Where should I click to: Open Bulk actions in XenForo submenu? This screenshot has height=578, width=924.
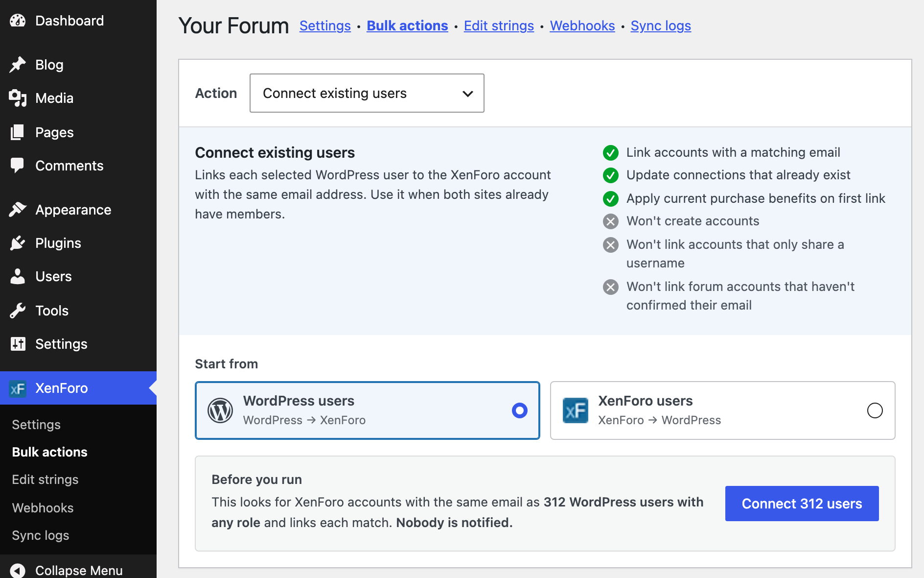[x=49, y=452]
